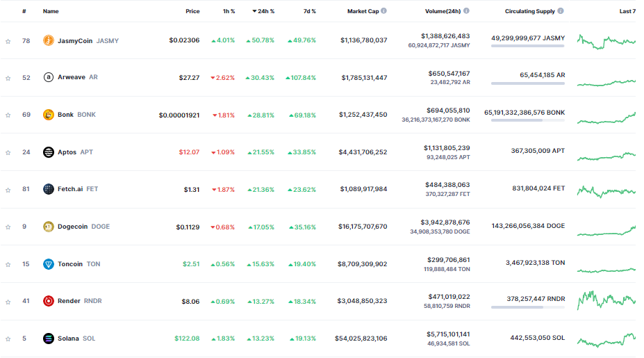This screenshot has height=358, width=644.
Task: Click the JasmyCoin 24h change 50.78%
Action: click(261, 40)
